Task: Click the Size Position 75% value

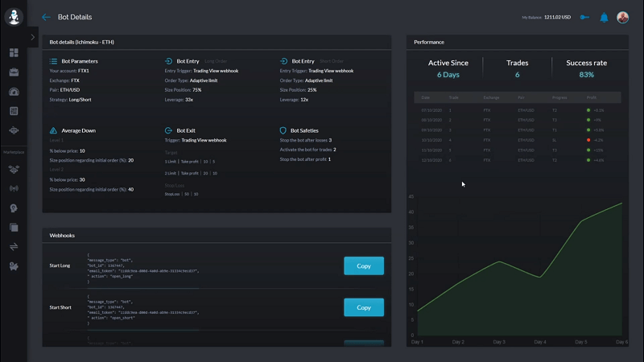Action: click(x=196, y=90)
